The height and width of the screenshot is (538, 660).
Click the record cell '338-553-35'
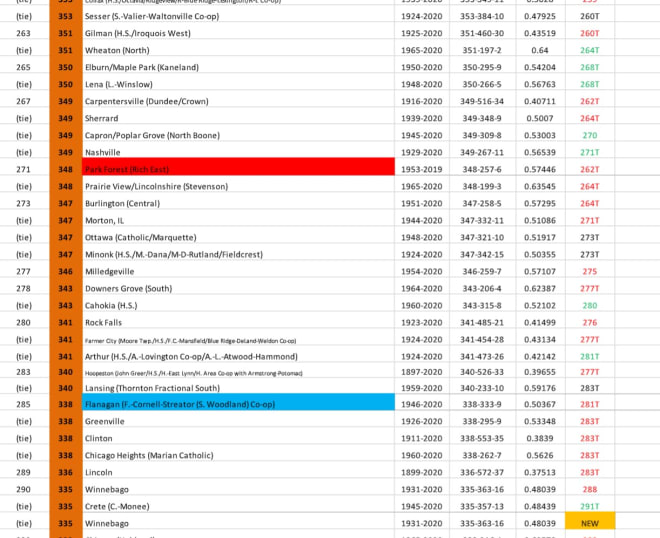(x=482, y=439)
